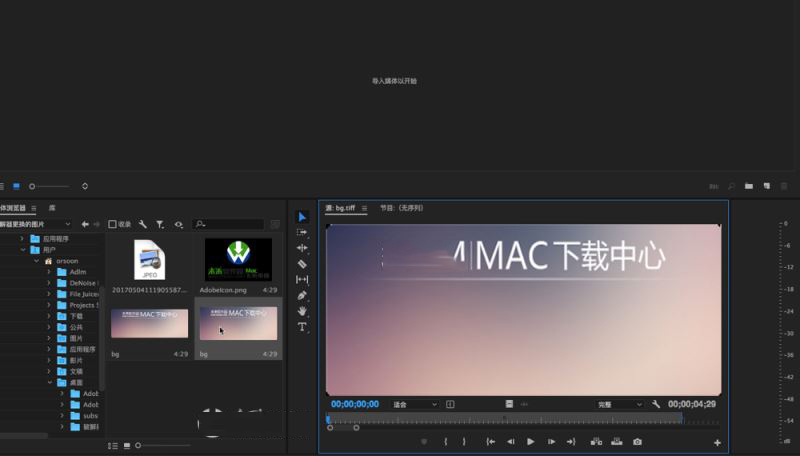800x456 pixels.
Task: Select the Ripple Edit tool
Action: click(x=302, y=248)
